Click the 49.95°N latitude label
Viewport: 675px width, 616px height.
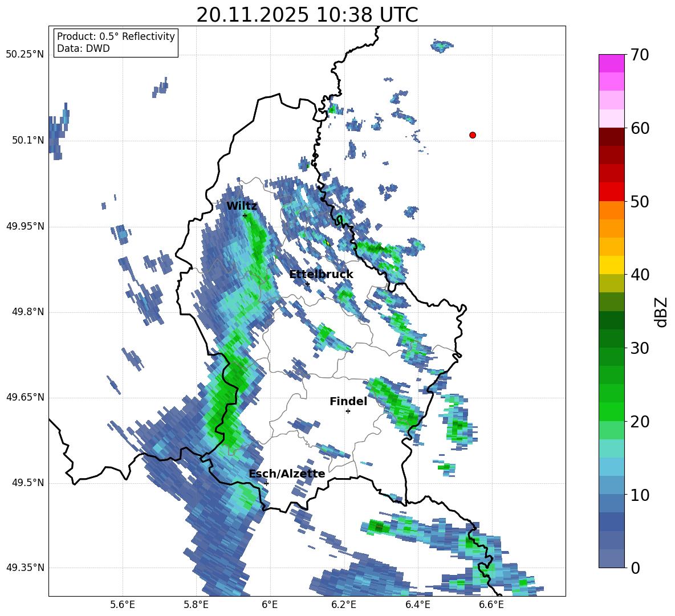pyautogui.click(x=25, y=226)
